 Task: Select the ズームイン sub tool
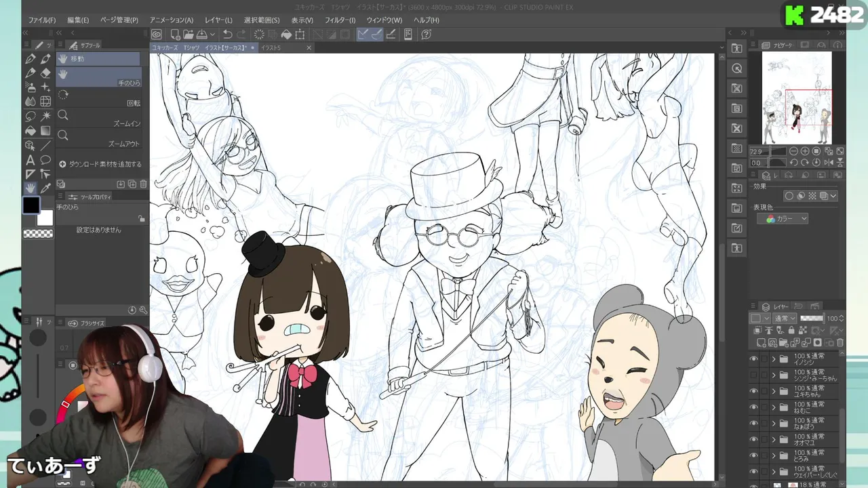[x=99, y=119]
